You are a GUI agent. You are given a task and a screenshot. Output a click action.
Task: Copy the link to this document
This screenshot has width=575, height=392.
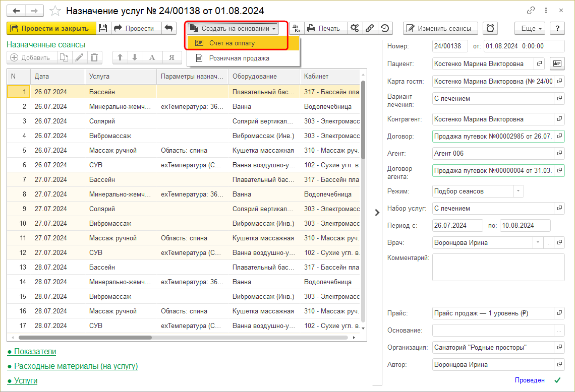[x=531, y=11]
